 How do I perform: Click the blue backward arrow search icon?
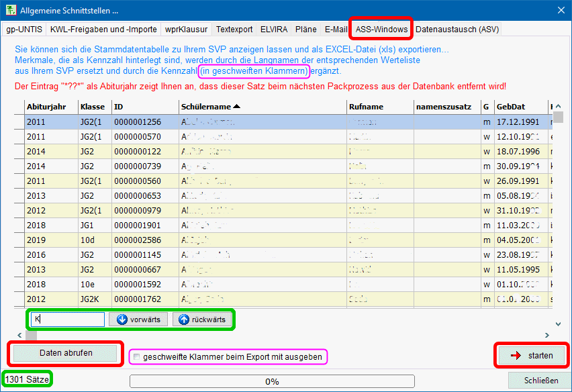pyautogui.click(x=184, y=320)
